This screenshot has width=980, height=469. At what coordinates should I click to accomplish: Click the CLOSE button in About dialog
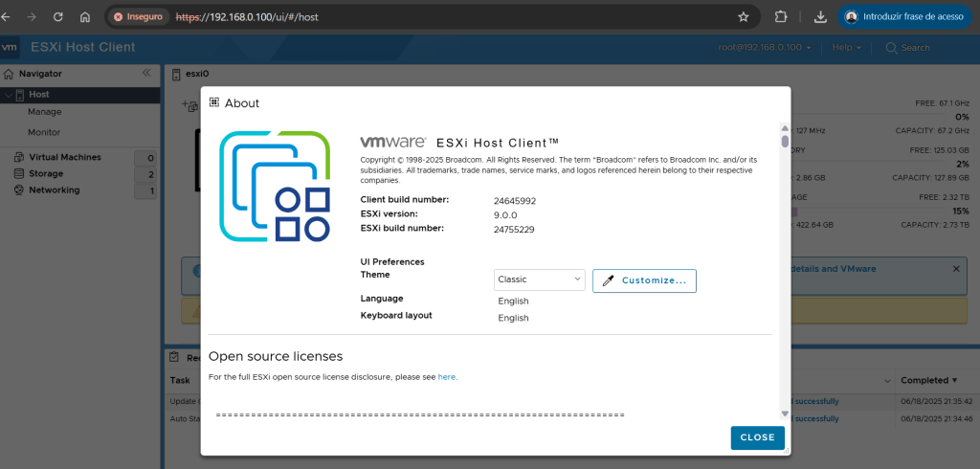[x=757, y=437]
